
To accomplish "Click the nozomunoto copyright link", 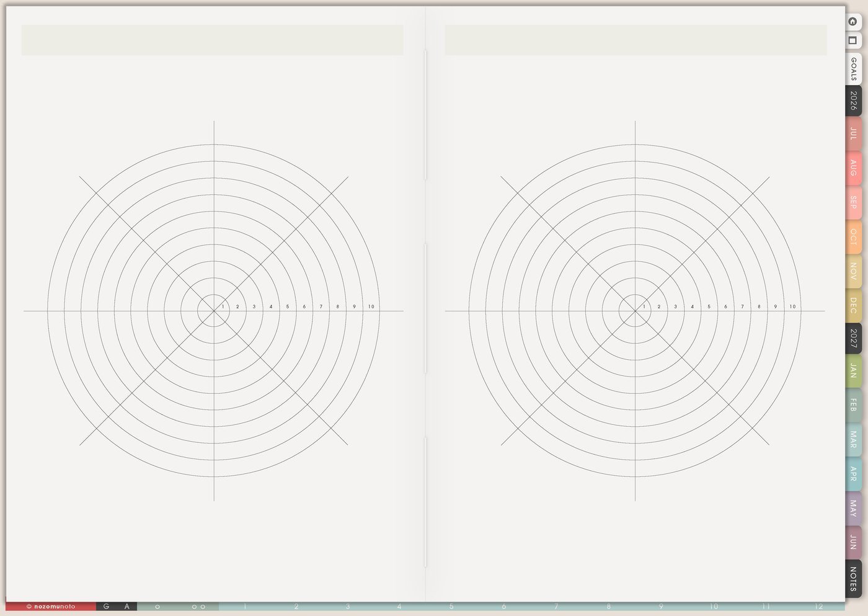I will [x=51, y=607].
